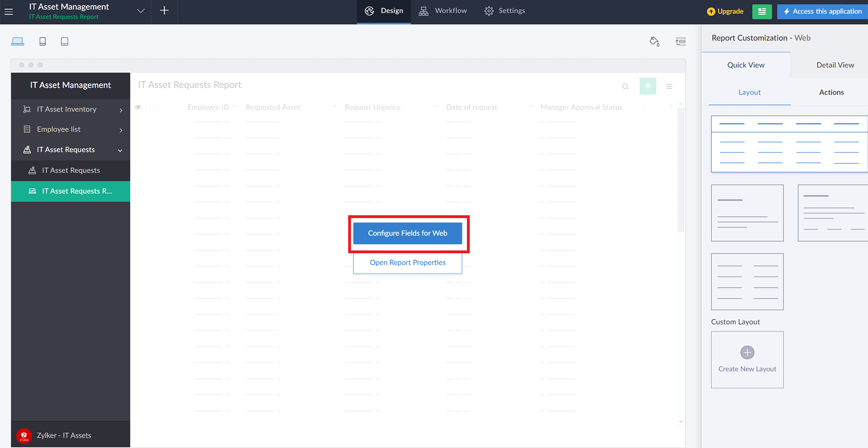
Task: Open the hamburger main menu
Action: tap(9, 11)
